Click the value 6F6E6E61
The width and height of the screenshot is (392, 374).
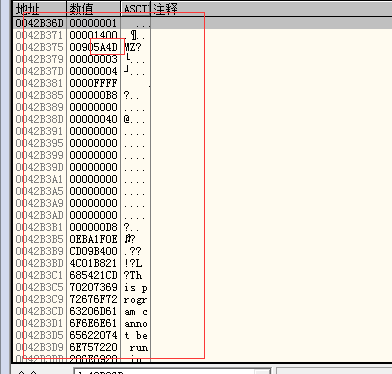[x=93, y=323]
